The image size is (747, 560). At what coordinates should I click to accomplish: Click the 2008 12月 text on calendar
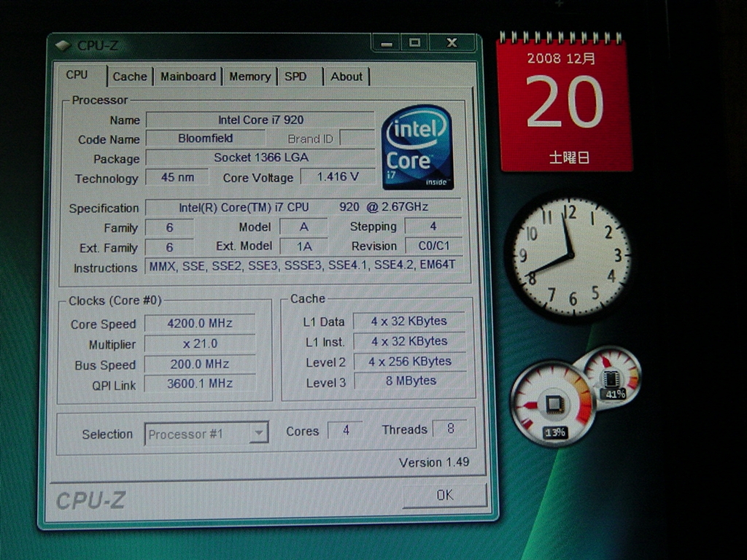(x=561, y=58)
